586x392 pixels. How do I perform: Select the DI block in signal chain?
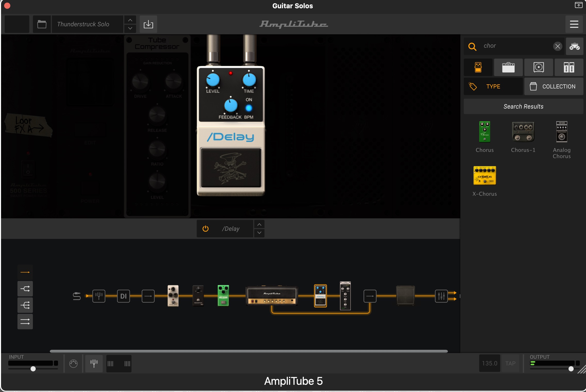[124, 296]
